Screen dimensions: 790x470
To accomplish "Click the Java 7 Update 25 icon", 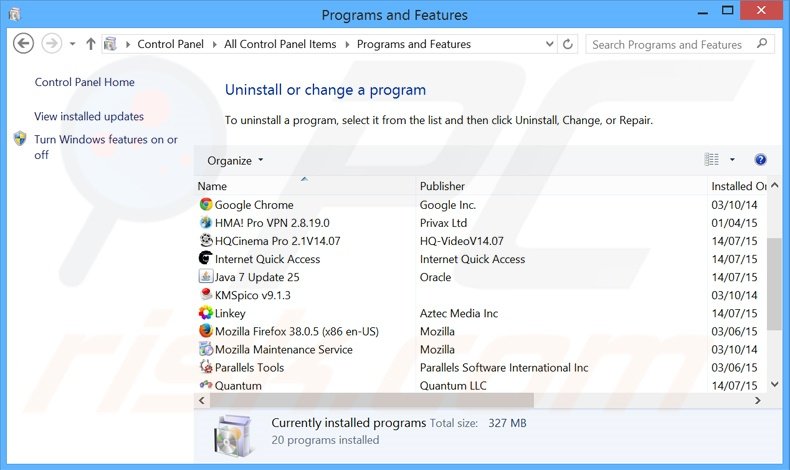I will (x=206, y=276).
